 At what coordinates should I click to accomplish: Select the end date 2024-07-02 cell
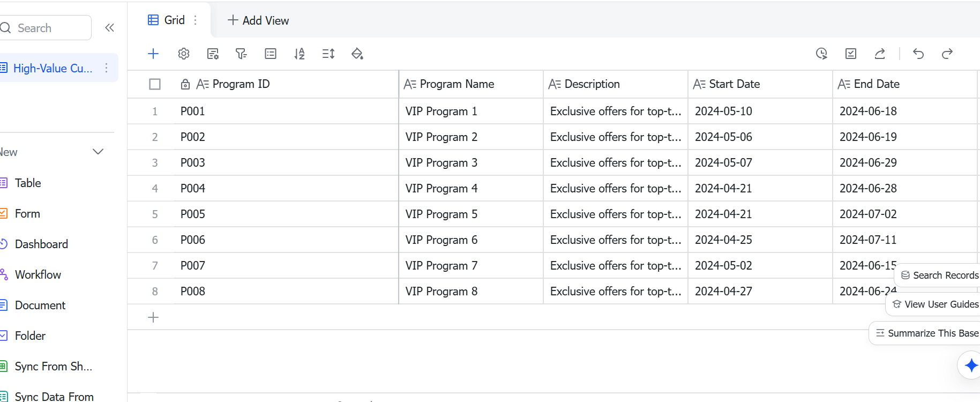tap(905, 214)
